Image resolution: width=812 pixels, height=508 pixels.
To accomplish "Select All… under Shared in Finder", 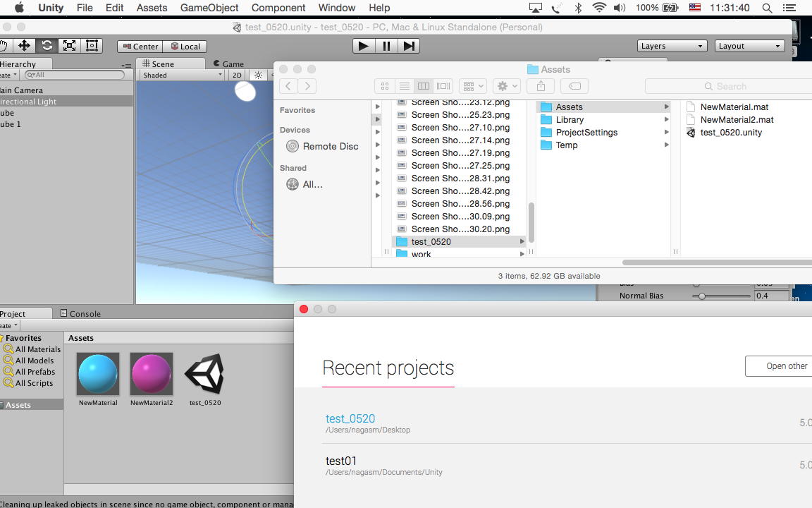I will point(305,184).
